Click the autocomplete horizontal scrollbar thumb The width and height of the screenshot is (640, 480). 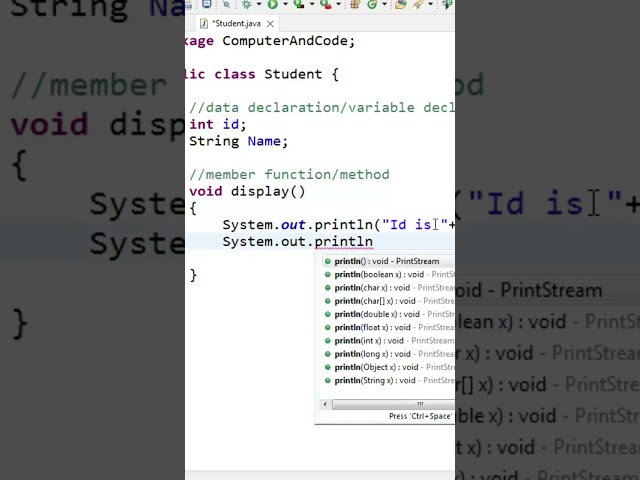[x=393, y=404]
